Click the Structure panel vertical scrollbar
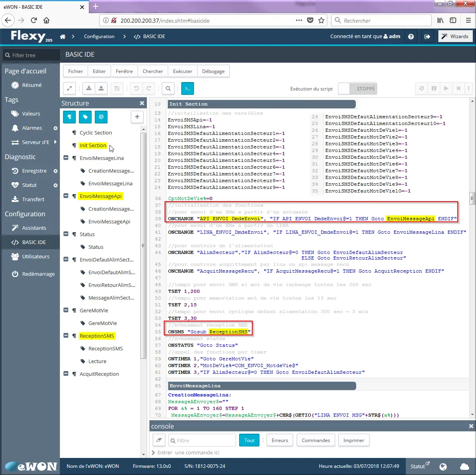Viewport: 476px width, 475px height. pyautogui.click(x=143, y=246)
